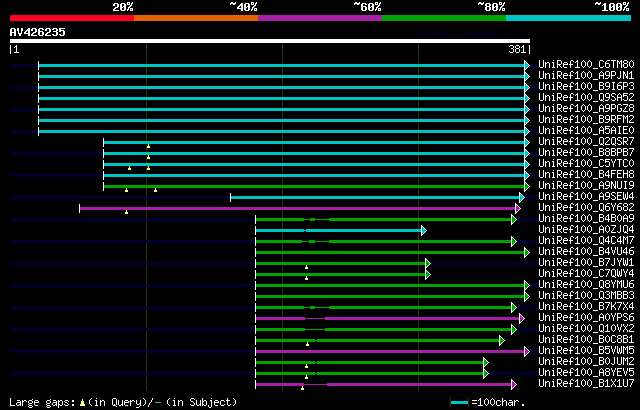This screenshot has width=640, height=410.
Task: Click the red 20% identity legend segment
Action: tap(72, 18)
